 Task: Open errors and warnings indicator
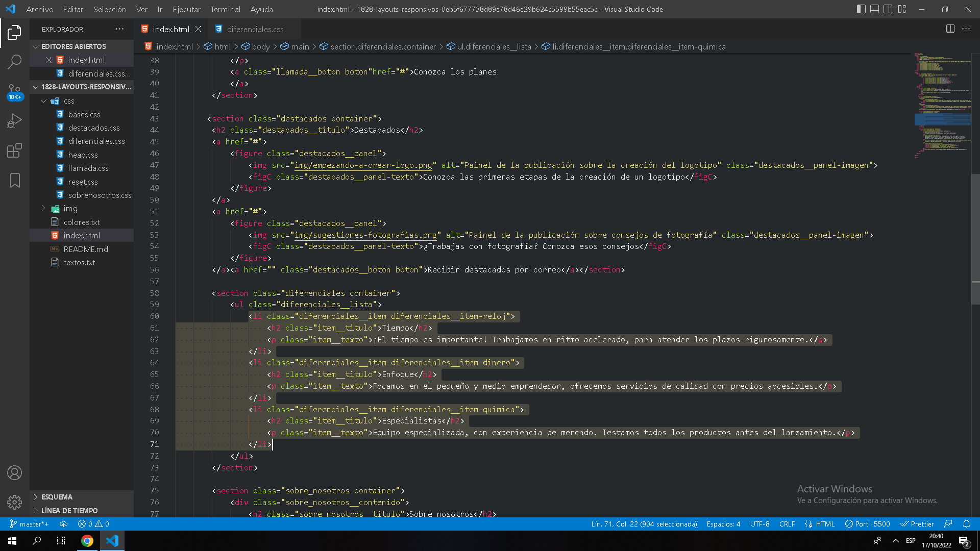pyautogui.click(x=93, y=524)
